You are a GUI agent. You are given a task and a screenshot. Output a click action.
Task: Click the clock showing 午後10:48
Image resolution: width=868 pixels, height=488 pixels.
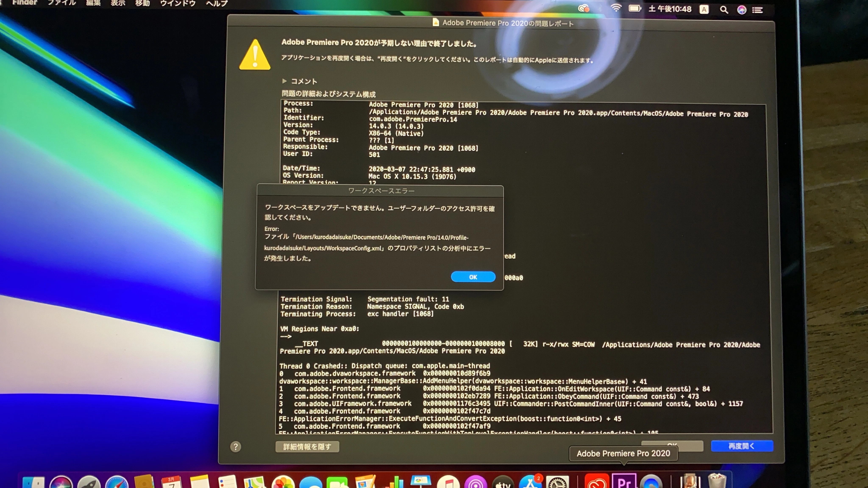[670, 9]
